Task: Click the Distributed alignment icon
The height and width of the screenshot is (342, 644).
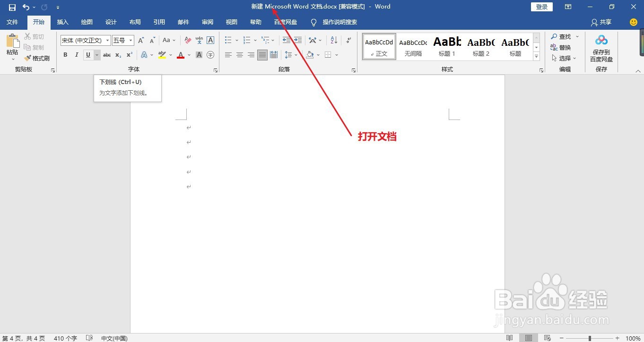Action: [x=274, y=55]
